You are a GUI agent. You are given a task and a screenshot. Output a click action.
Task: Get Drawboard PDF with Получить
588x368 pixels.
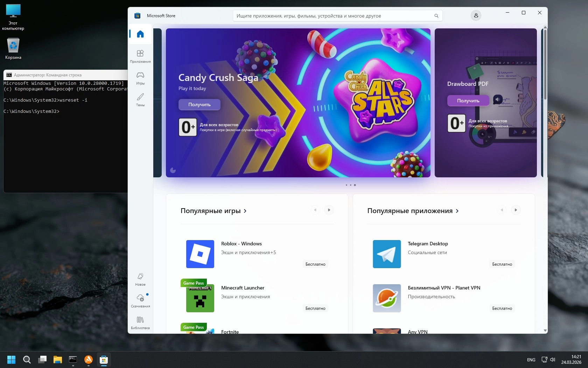pos(468,101)
